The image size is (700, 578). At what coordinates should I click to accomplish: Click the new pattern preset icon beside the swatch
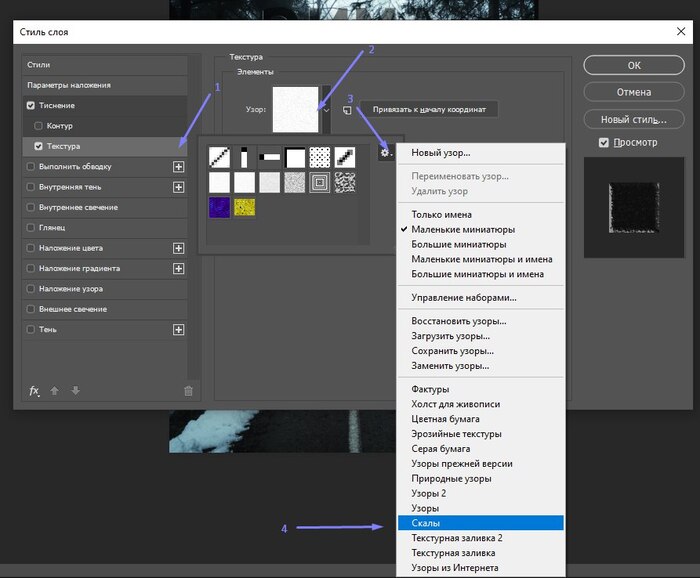348,110
